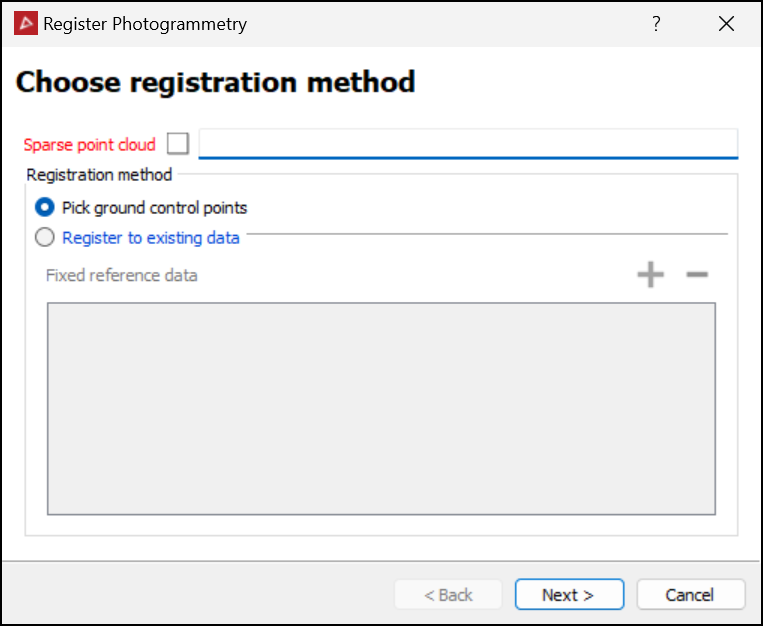This screenshot has width=763, height=626.
Task: Proceed with the Next button
Action: click(569, 595)
